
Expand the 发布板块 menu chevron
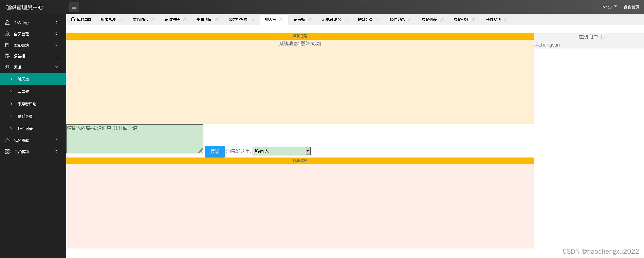tap(56, 45)
